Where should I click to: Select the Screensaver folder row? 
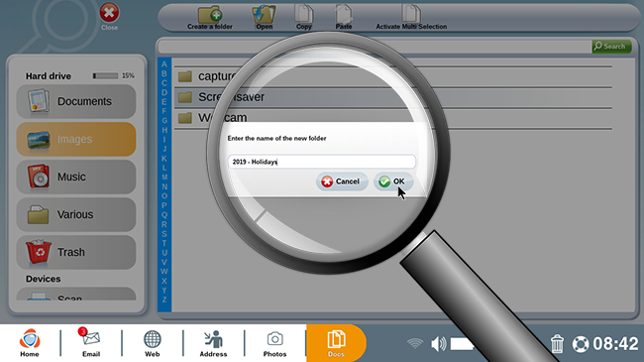pos(393,97)
